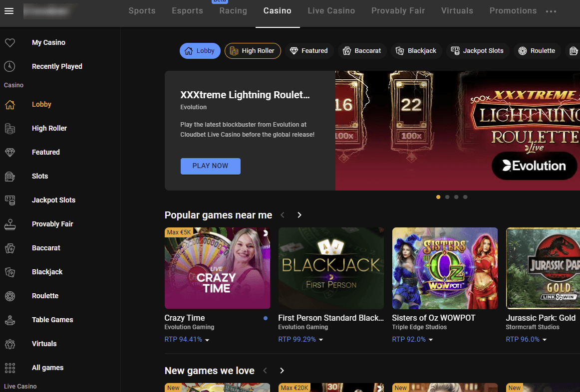
Task: Click the Recently Played clock icon
Action: click(x=10, y=66)
